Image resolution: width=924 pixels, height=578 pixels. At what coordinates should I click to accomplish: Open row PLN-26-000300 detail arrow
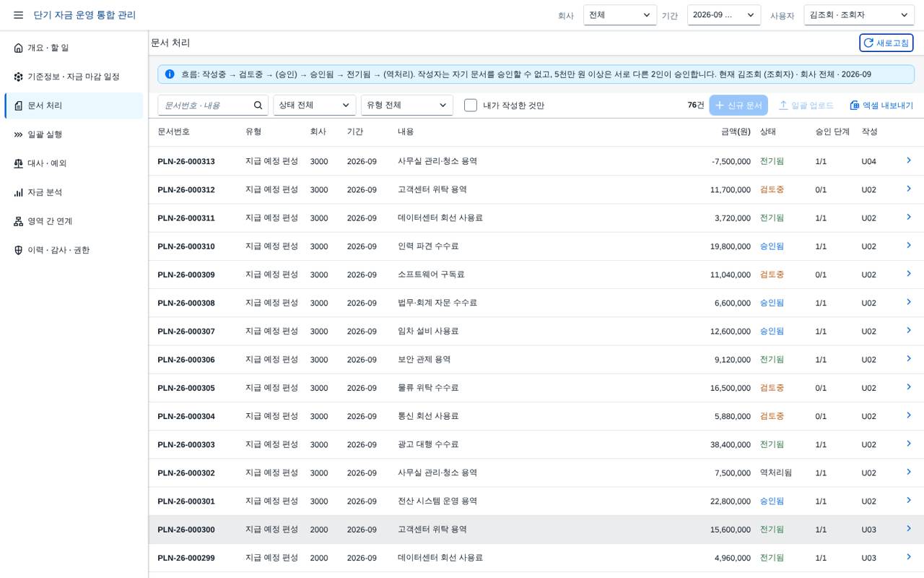(909, 529)
